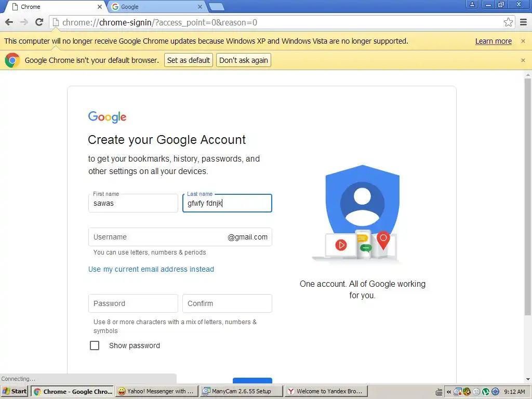
Task: Click the 'Connecting…' status text
Action: [x=18, y=379]
